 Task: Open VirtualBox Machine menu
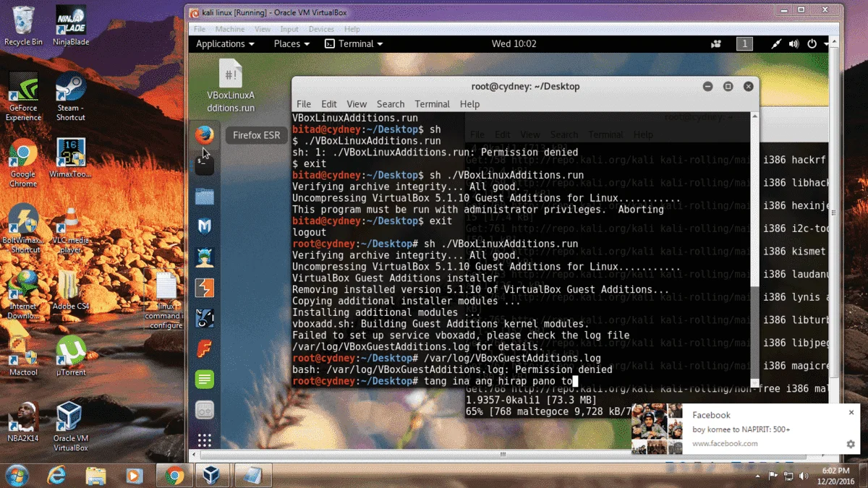click(230, 29)
